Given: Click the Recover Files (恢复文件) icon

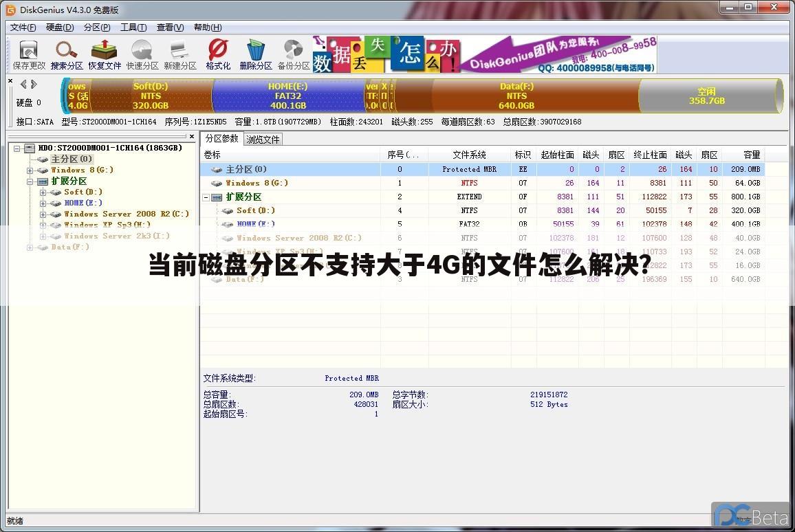Looking at the screenshot, I should (x=105, y=55).
